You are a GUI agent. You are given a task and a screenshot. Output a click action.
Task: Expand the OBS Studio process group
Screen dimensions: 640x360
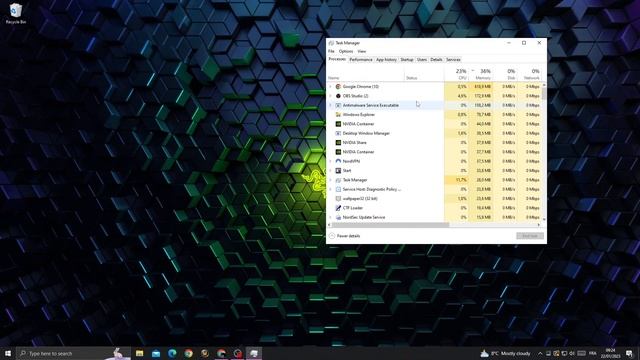pos(330,96)
